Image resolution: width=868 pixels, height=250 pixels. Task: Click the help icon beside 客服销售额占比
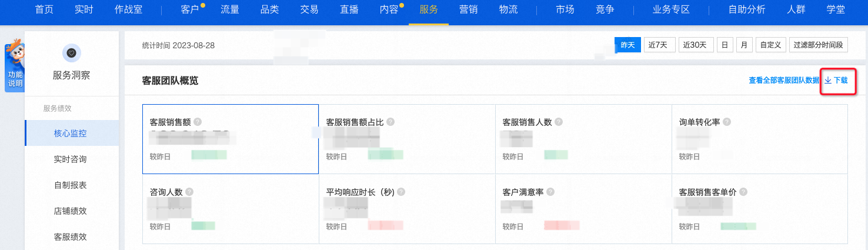(390, 122)
